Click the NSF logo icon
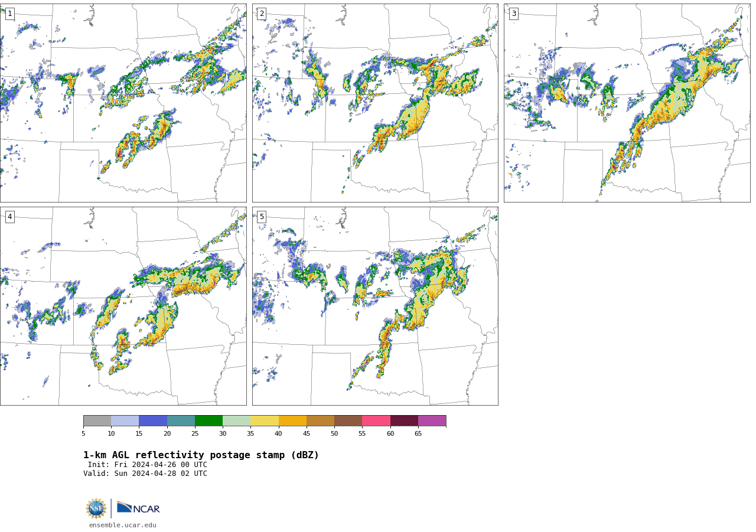Viewport: 756px width, 532px height. tap(96, 508)
